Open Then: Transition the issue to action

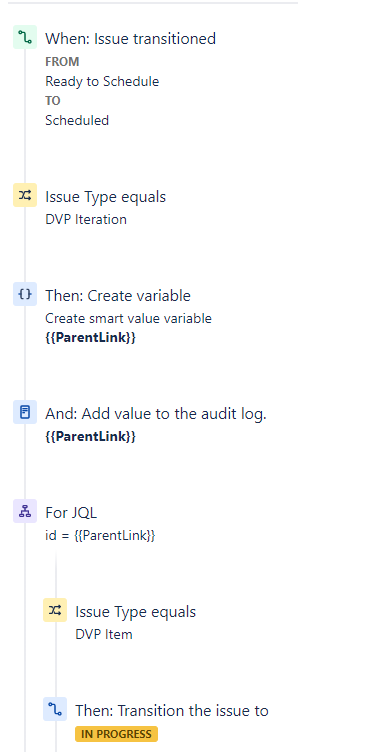click(x=172, y=710)
